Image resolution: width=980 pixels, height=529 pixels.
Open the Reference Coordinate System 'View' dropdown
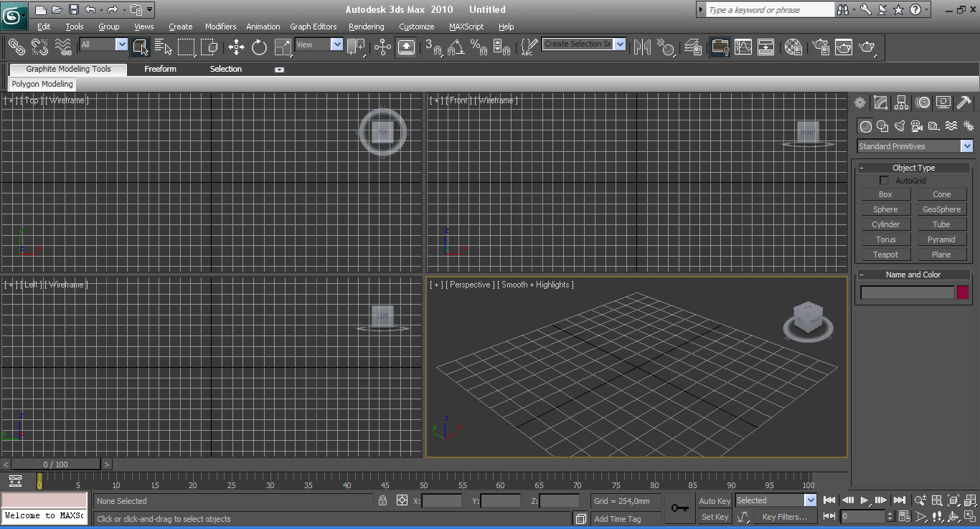tap(337, 44)
